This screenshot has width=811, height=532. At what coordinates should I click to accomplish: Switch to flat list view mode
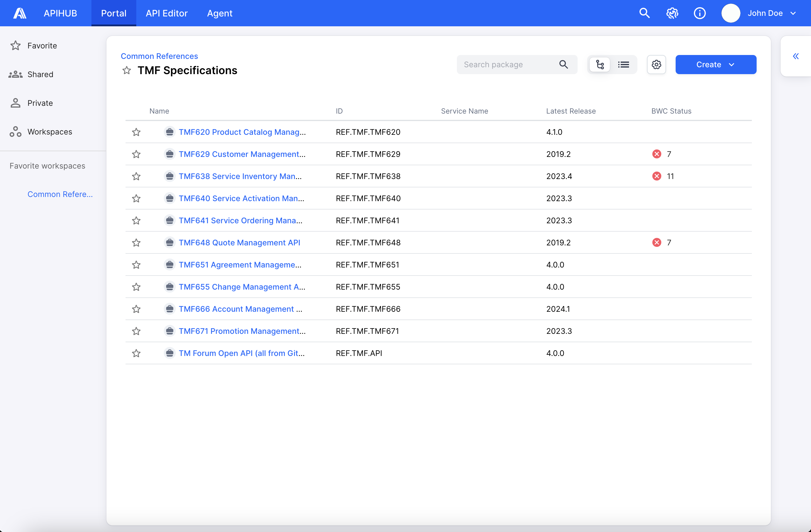(624, 65)
